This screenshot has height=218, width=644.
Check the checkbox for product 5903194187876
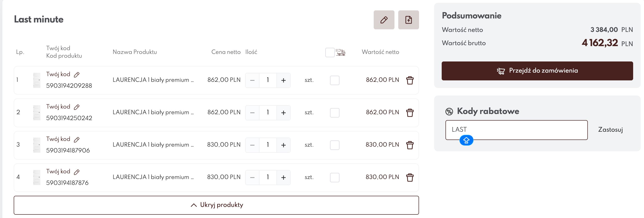(x=335, y=178)
